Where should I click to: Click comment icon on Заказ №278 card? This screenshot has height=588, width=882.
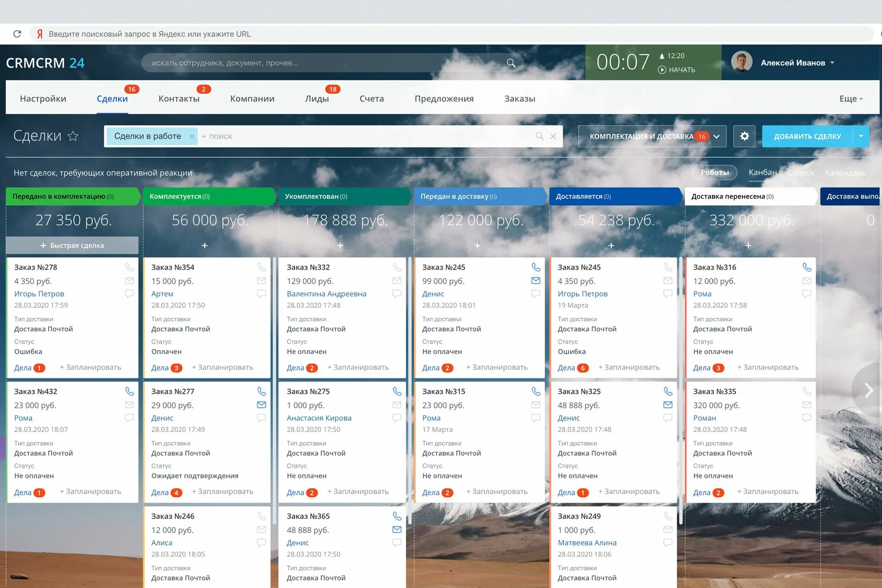coord(129,294)
